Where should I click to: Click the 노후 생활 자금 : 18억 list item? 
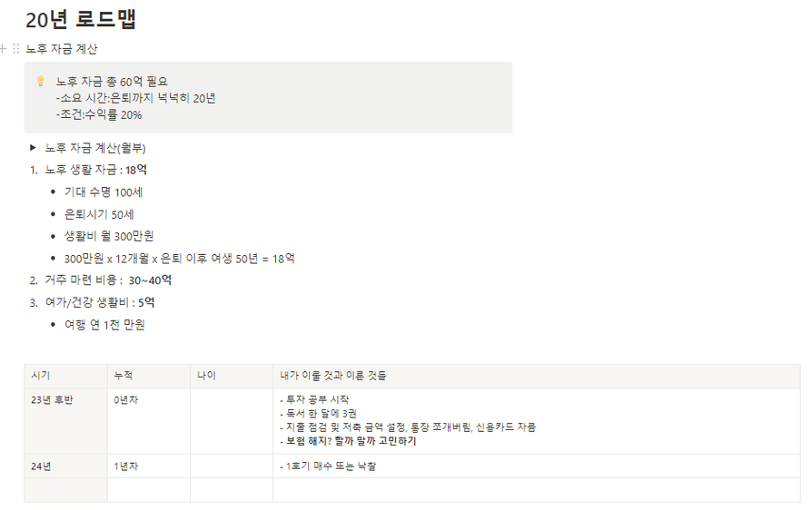click(x=95, y=171)
